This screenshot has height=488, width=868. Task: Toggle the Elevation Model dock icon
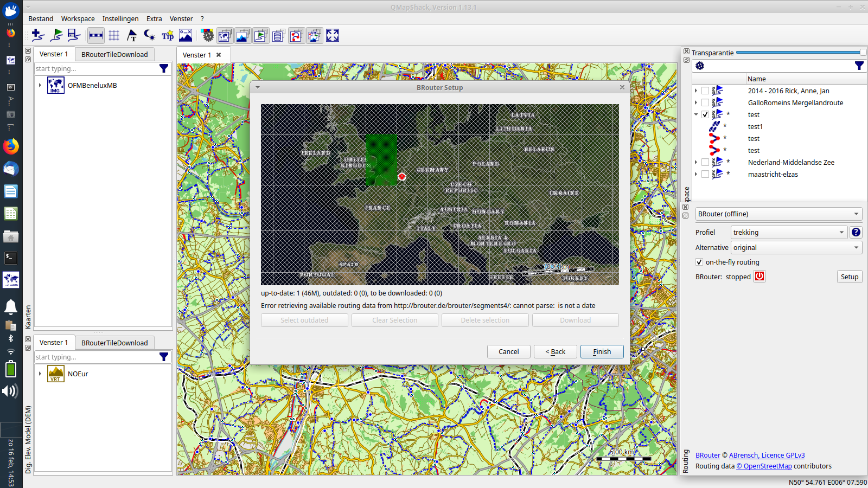coord(243,36)
